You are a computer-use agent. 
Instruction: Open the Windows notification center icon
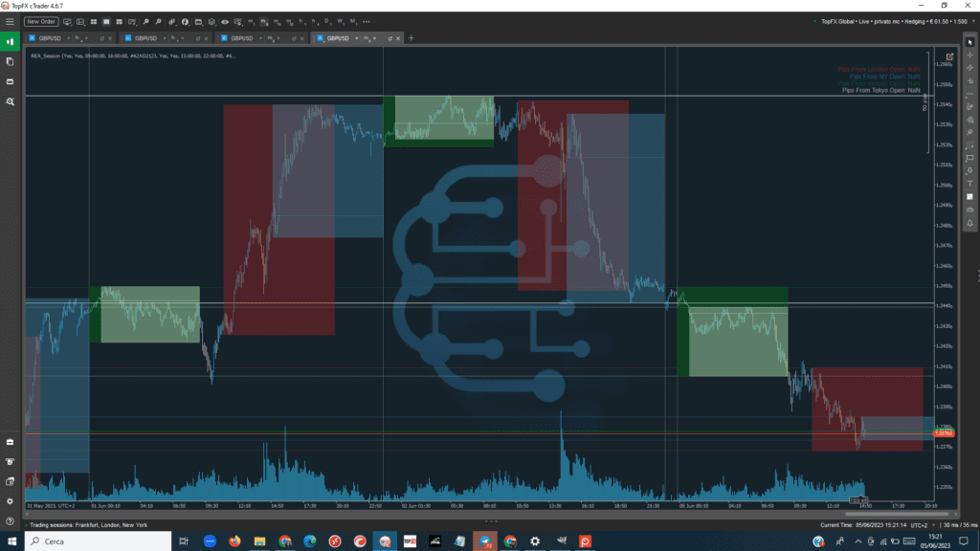click(965, 541)
